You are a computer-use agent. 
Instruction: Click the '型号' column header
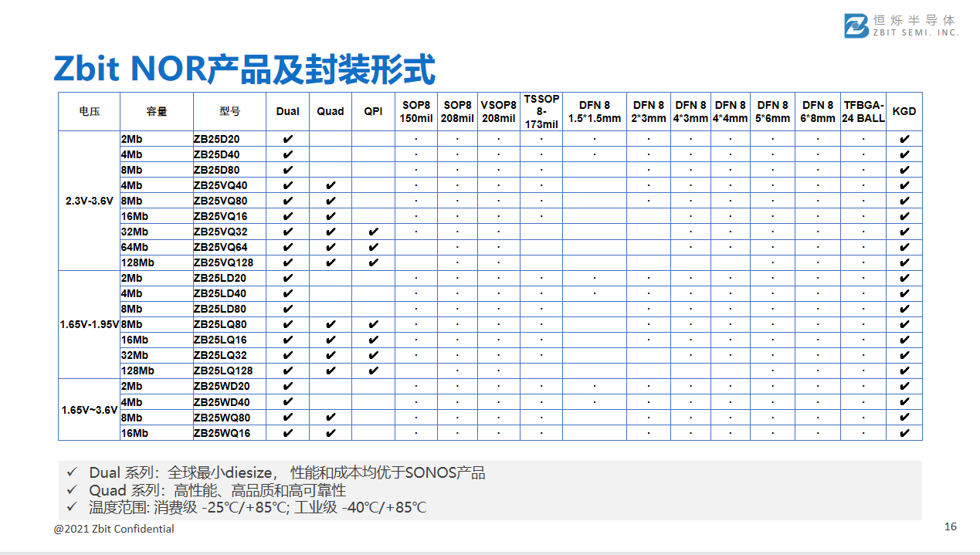(x=230, y=111)
